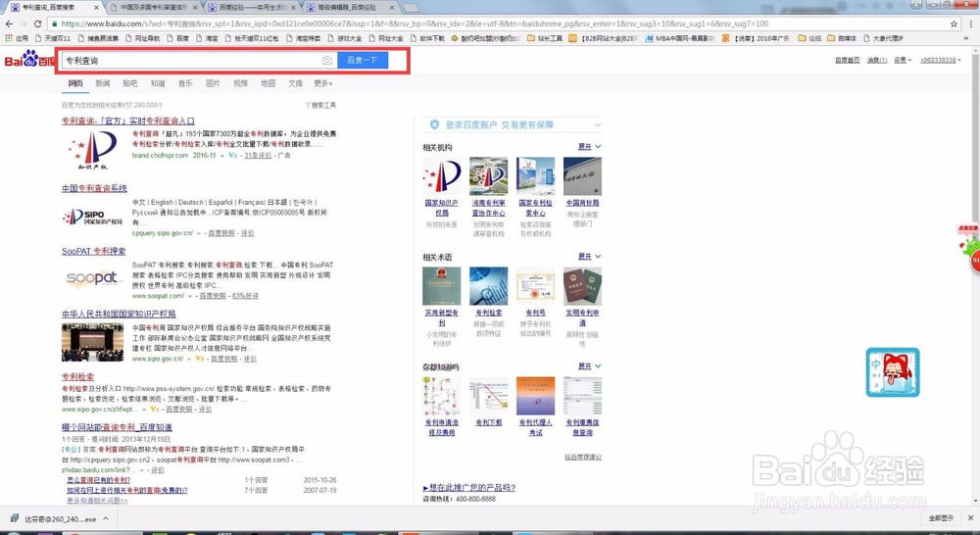Screen dimensions: 980x535
Task: Go back with the browser back arrow
Action: pos(9,24)
